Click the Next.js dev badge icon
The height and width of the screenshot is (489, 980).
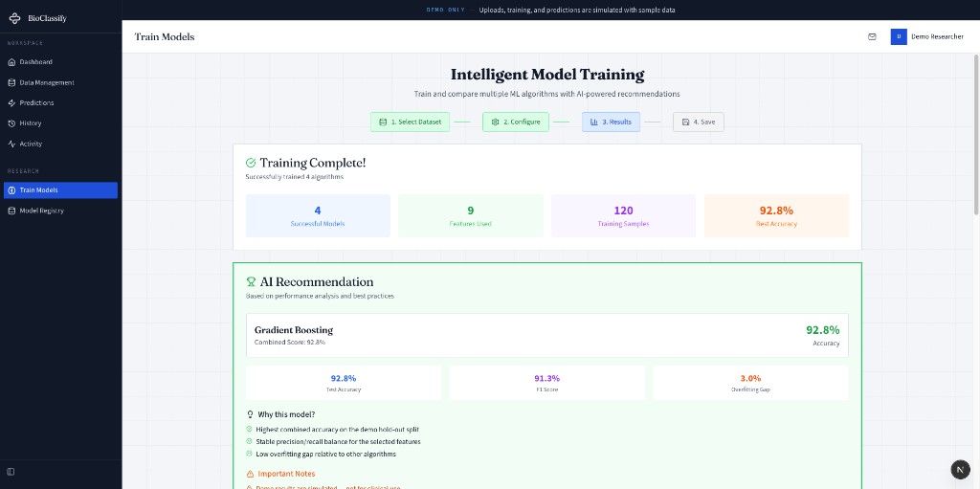click(x=960, y=469)
